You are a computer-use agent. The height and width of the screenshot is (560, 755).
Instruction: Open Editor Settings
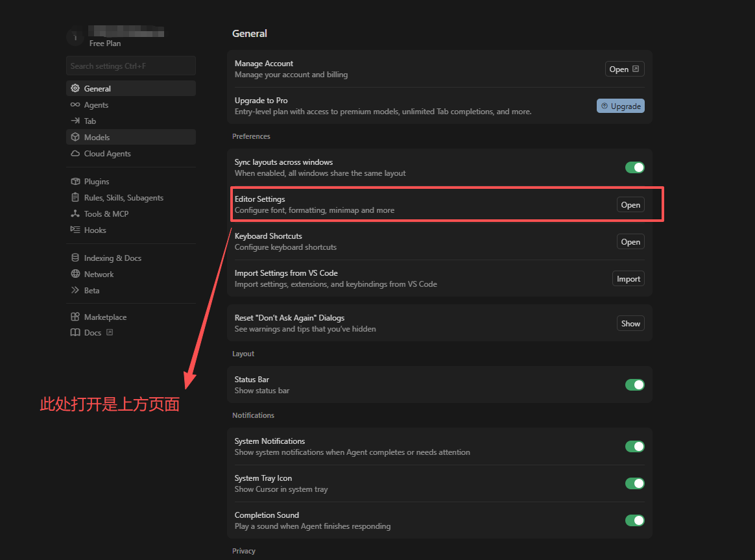click(630, 204)
